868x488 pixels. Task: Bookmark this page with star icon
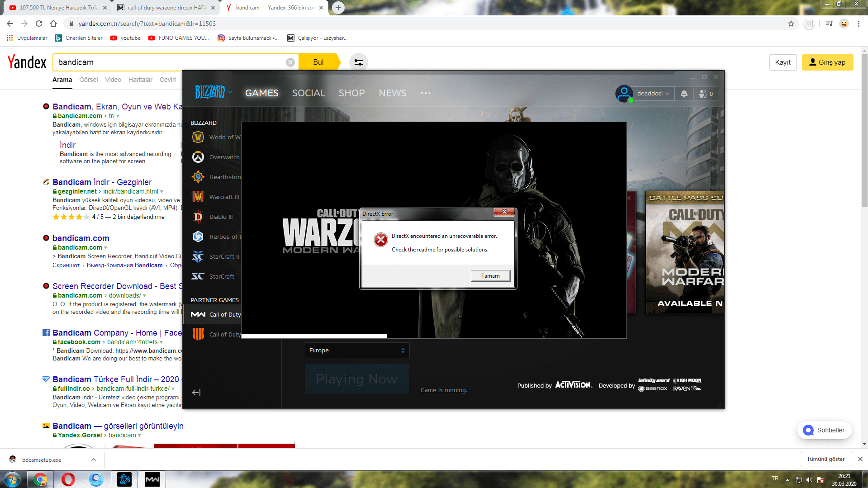pyautogui.click(x=791, y=24)
